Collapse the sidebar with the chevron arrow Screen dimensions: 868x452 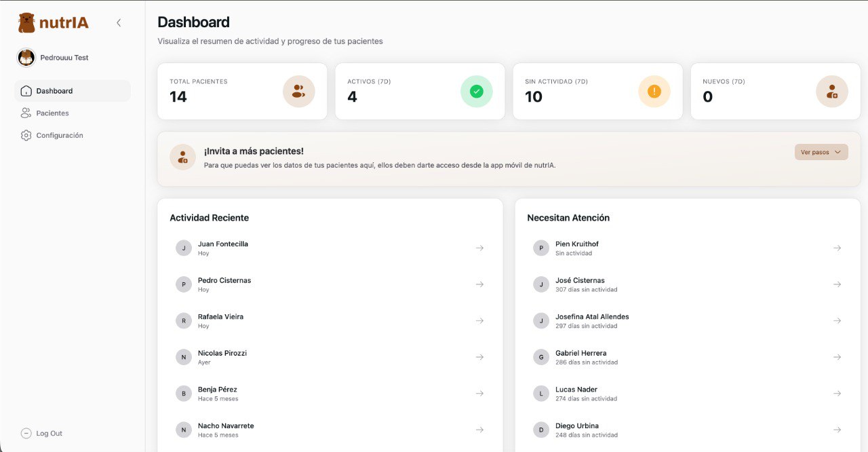click(119, 22)
